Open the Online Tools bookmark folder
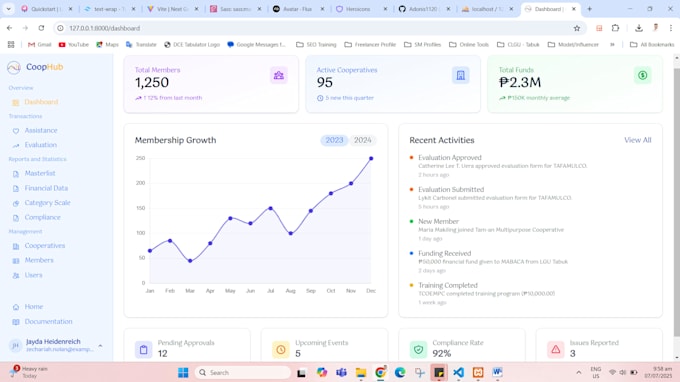This screenshot has height=382, width=680. click(x=469, y=44)
